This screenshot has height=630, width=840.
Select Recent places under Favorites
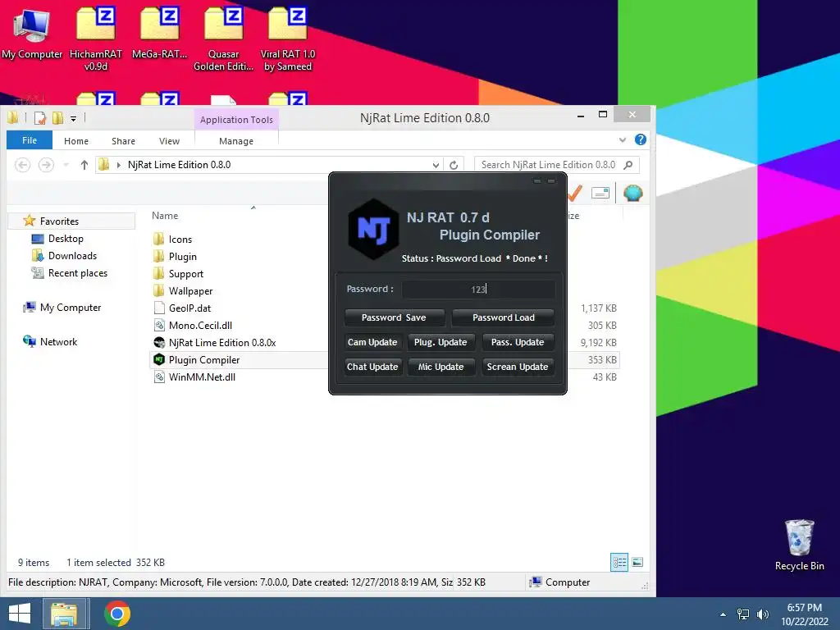(x=70, y=272)
